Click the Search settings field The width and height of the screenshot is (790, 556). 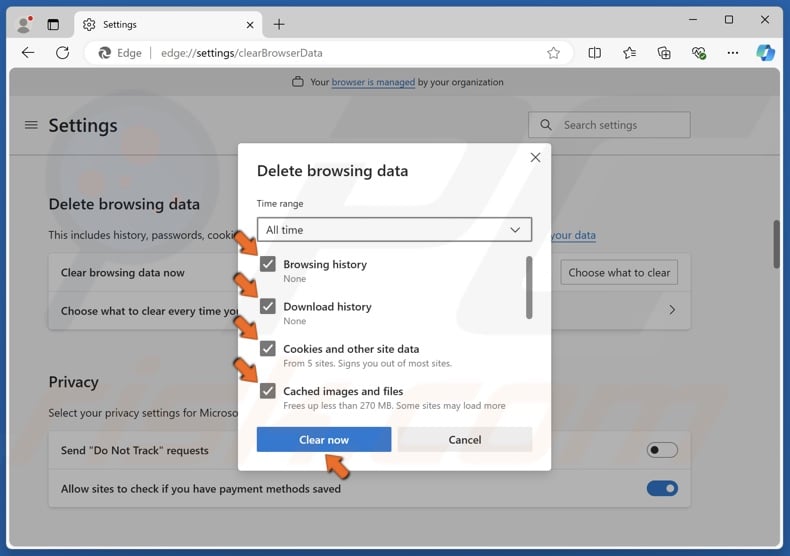coord(609,125)
